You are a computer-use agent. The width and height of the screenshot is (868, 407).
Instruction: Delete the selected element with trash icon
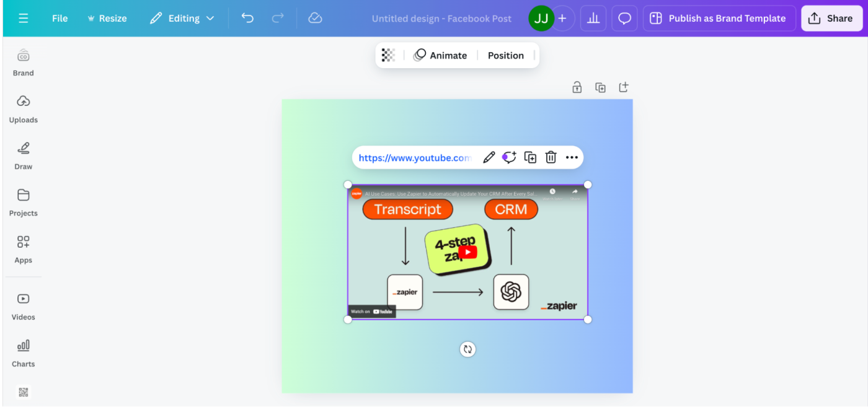551,157
